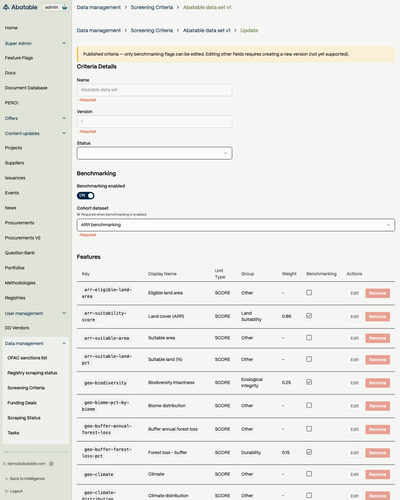
Task: Open Feature Flags page
Action: [x=19, y=58]
